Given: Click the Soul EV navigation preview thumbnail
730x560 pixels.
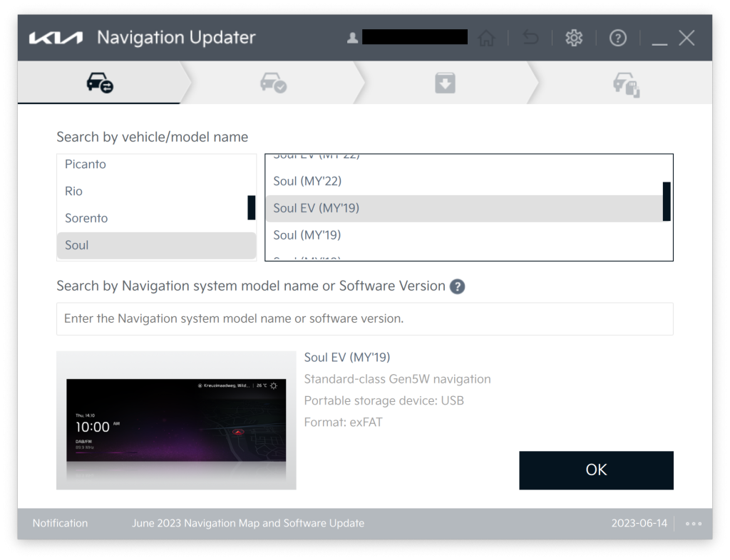Looking at the screenshot, I should coord(175,420).
